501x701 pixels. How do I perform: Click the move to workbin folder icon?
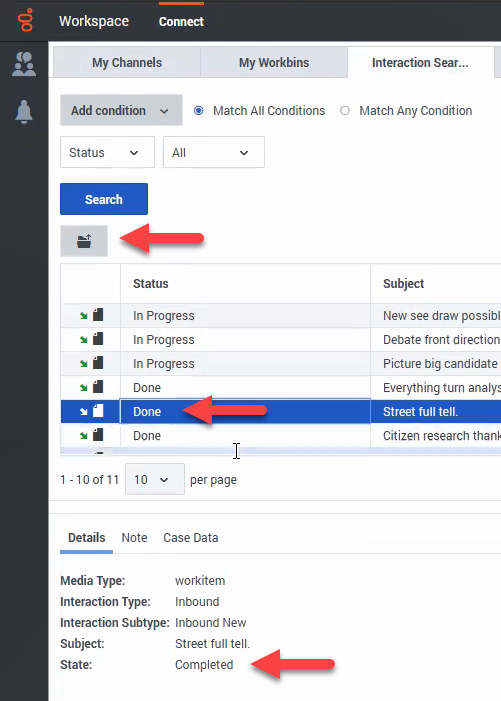[84, 241]
